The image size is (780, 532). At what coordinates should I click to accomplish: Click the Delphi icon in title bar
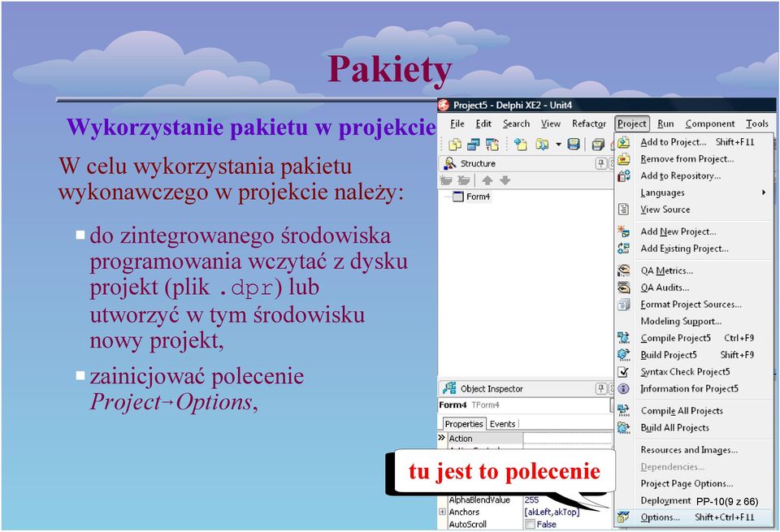[x=444, y=105]
